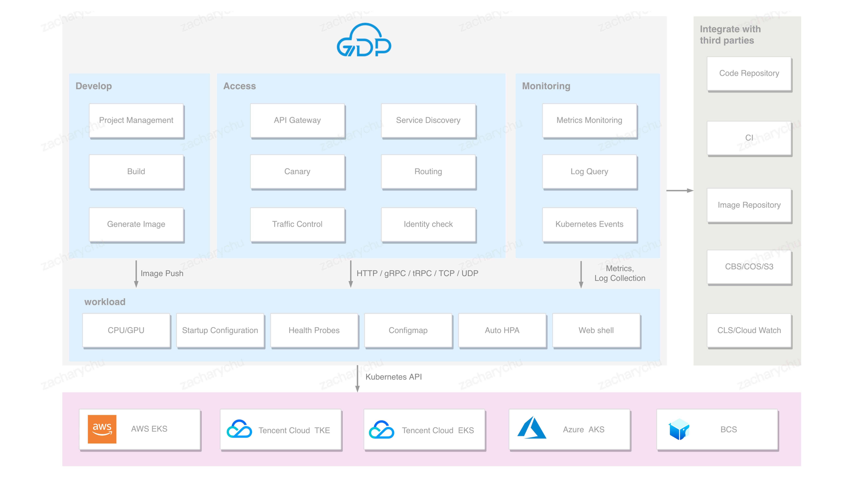The height and width of the screenshot is (488, 868).
Task: Click the Service Discovery box
Action: click(428, 120)
